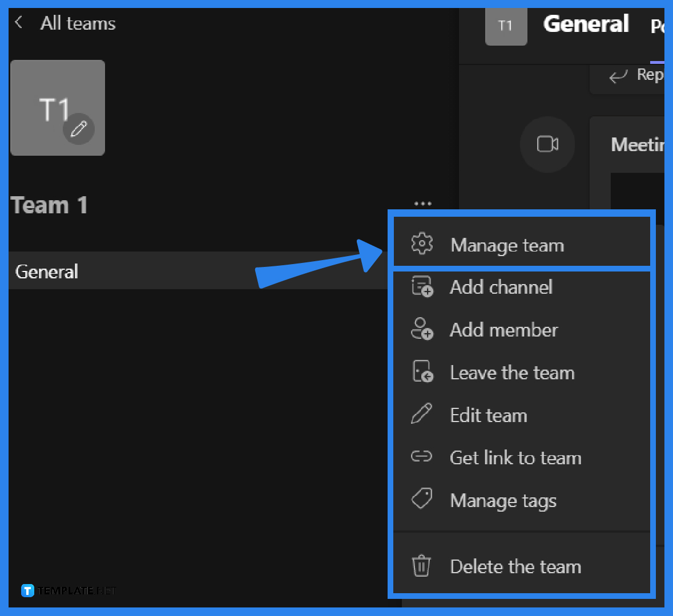The image size is (673, 616).
Task: Click the Add member person icon
Action: coord(422,330)
